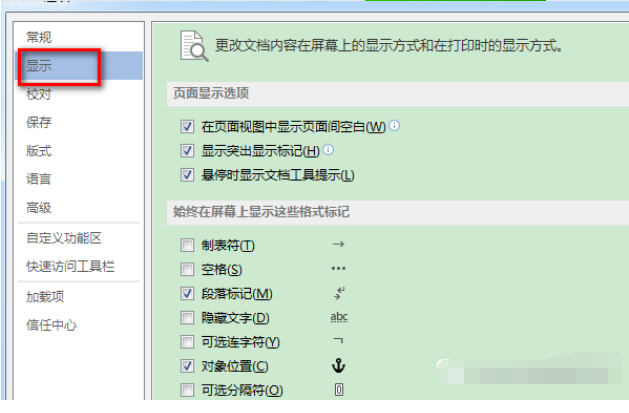
Task: Open the 常规 category
Action: 39,37
